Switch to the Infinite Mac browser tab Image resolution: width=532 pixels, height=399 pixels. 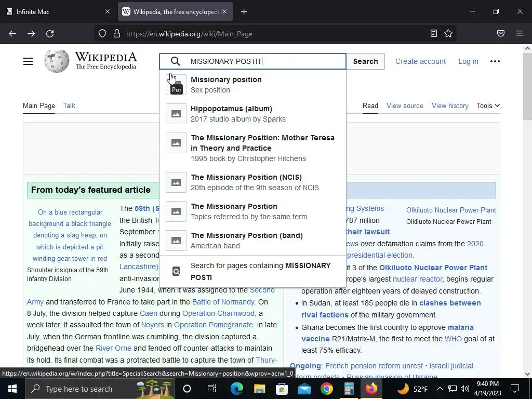click(58, 11)
